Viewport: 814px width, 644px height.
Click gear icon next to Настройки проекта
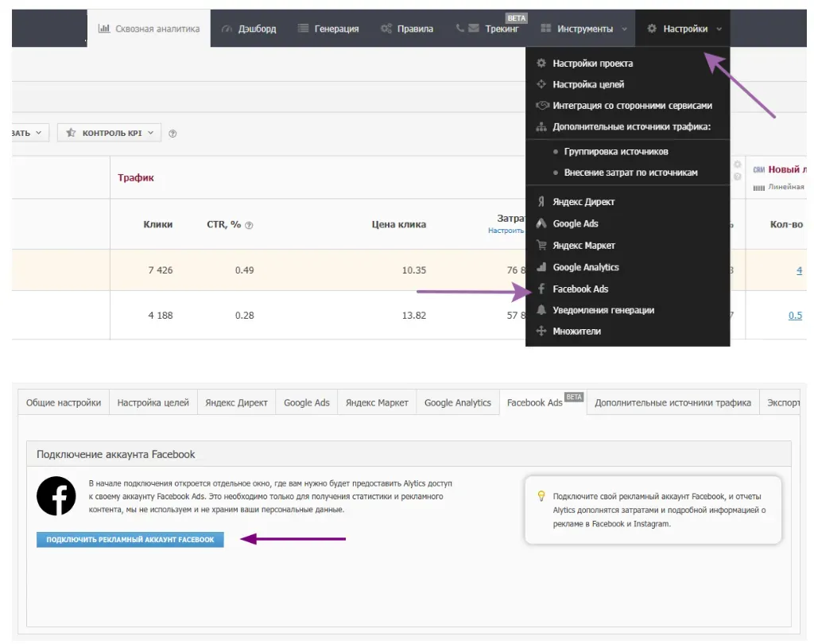[541, 64]
